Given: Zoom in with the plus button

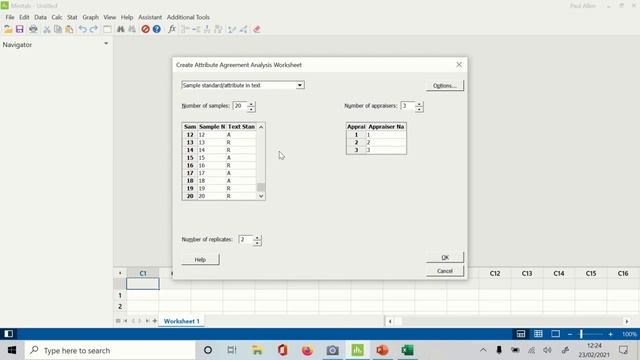Looking at the screenshot, I should (x=610, y=334).
